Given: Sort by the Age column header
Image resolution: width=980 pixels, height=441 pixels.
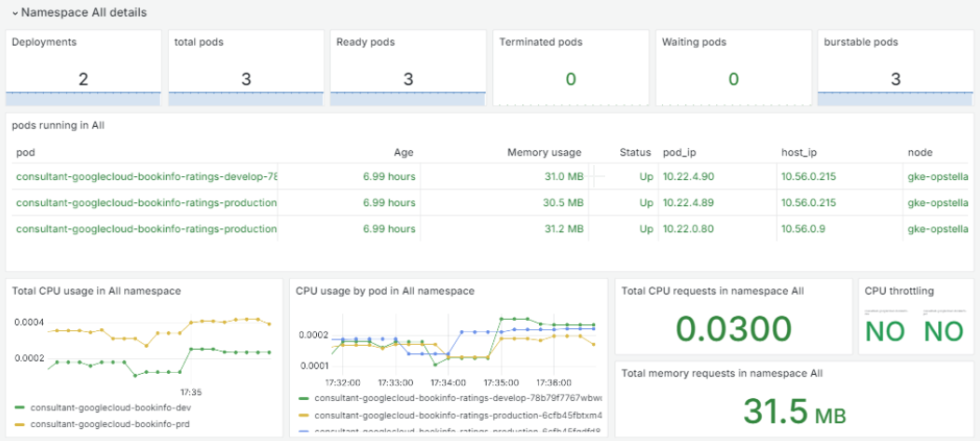Looking at the screenshot, I should tap(404, 152).
